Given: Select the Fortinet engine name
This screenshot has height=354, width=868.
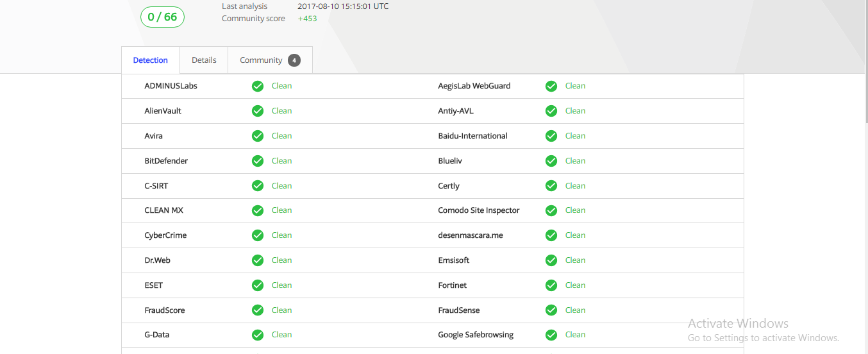Looking at the screenshot, I should tap(453, 285).
